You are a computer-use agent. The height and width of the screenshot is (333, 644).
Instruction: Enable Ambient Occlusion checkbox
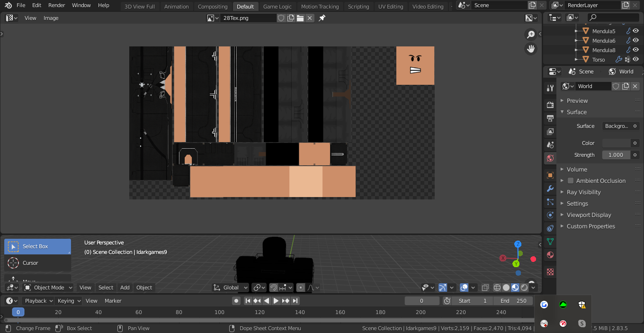click(571, 180)
